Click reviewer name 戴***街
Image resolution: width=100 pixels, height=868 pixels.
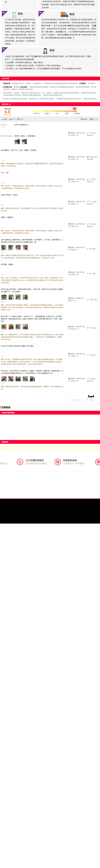[90, 157]
